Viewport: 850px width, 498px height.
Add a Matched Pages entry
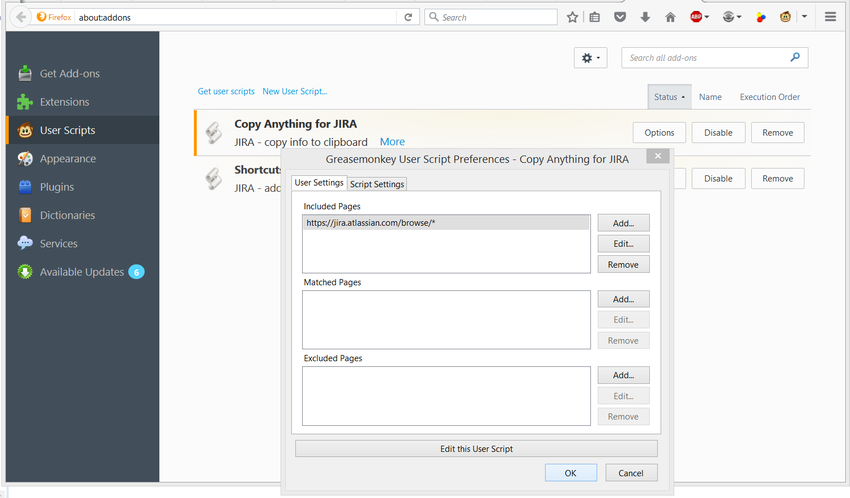(x=623, y=299)
